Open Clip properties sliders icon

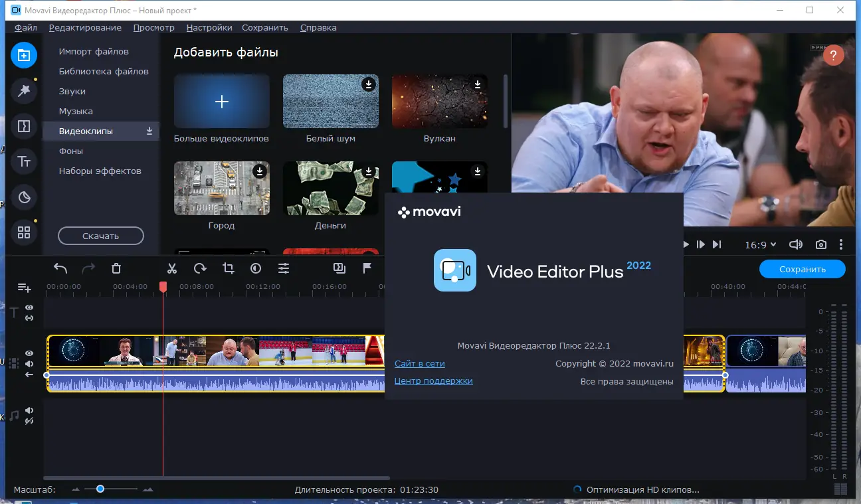(x=284, y=268)
